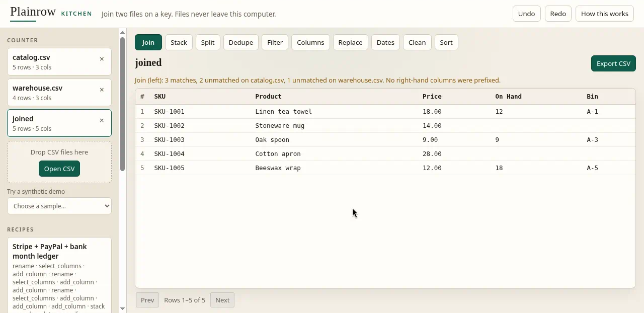Select the catalog.csv file card
The height and width of the screenshot is (313, 644).
point(59,62)
